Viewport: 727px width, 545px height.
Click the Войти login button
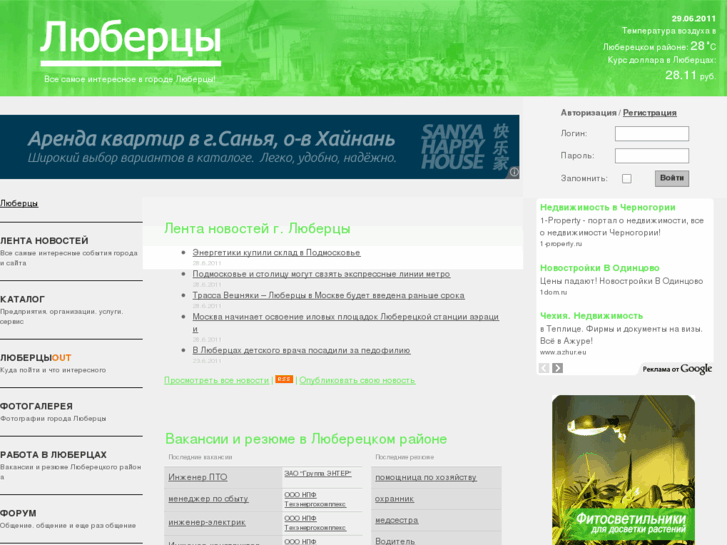pyautogui.click(x=672, y=178)
